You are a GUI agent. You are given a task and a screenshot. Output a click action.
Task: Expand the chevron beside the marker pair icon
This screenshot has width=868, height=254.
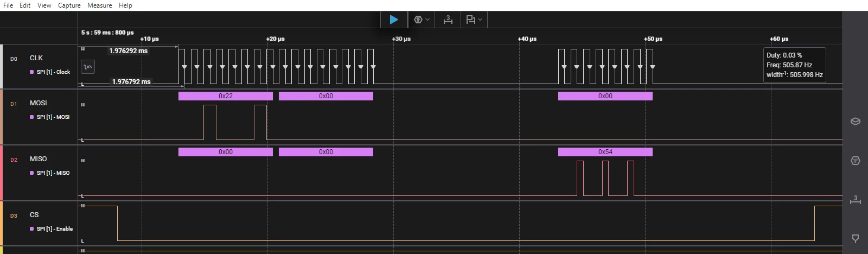coord(480,20)
